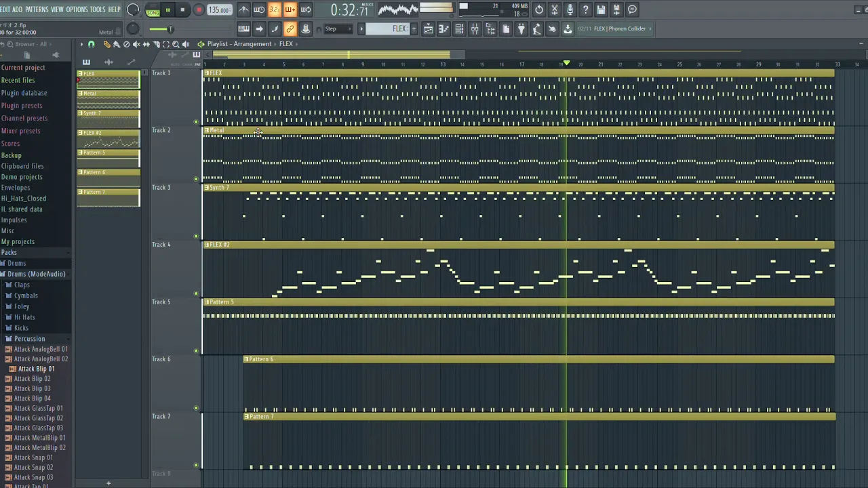Stop playback with the stop button
This screenshot has width=868, height=488.
coord(182,10)
